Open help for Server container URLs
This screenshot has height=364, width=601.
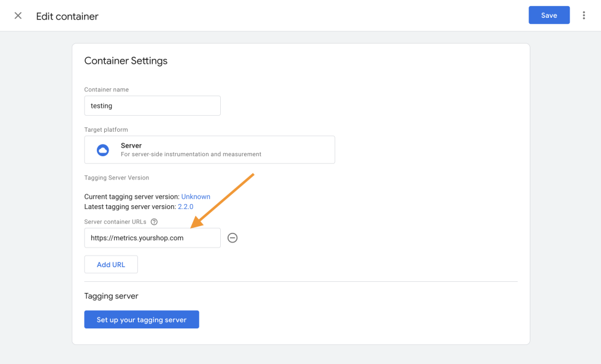(155, 222)
